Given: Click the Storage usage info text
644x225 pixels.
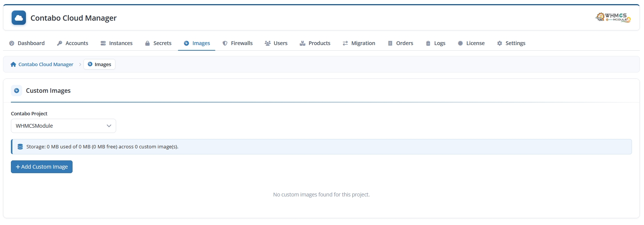Looking at the screenshot, I should click(102, 146).
